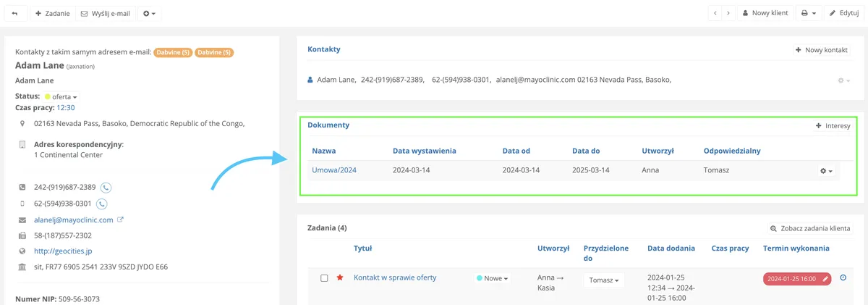Click the Nowy kontakt button
The width and height of the screenshot is (868, 305).
click(x=821, y=50)
